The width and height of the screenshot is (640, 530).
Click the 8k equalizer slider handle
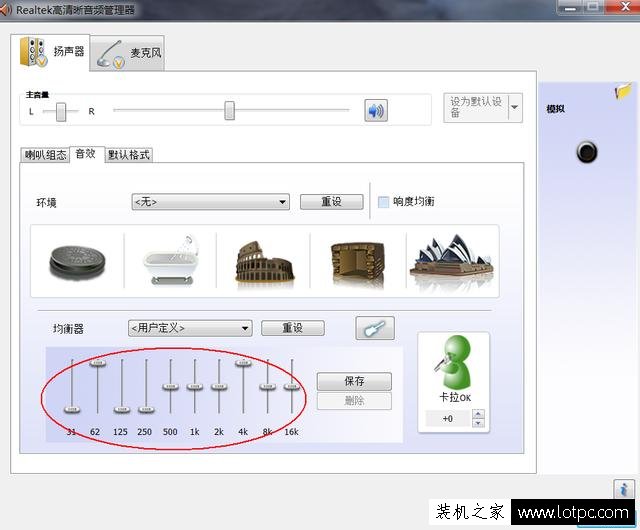tap(267, 386)
